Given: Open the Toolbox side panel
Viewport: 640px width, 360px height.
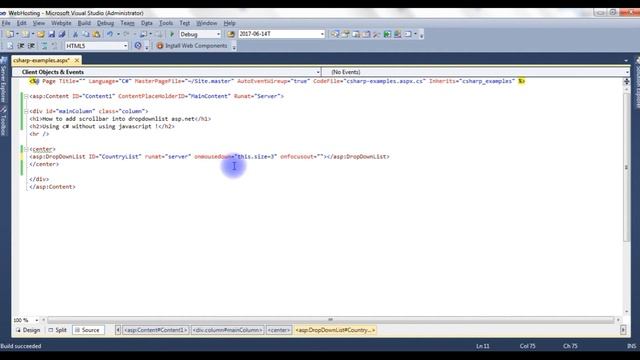Looking at the screenshot, I should (x=4, y=121).
